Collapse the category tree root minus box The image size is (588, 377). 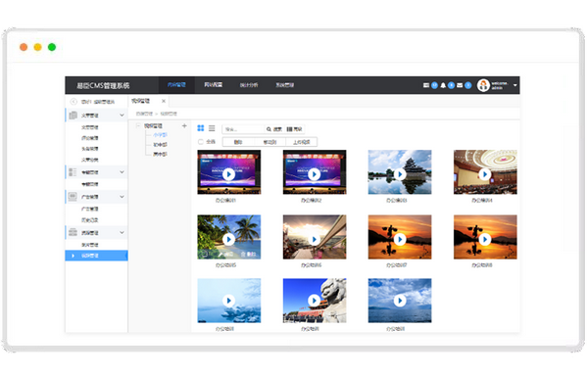point(138,126)
